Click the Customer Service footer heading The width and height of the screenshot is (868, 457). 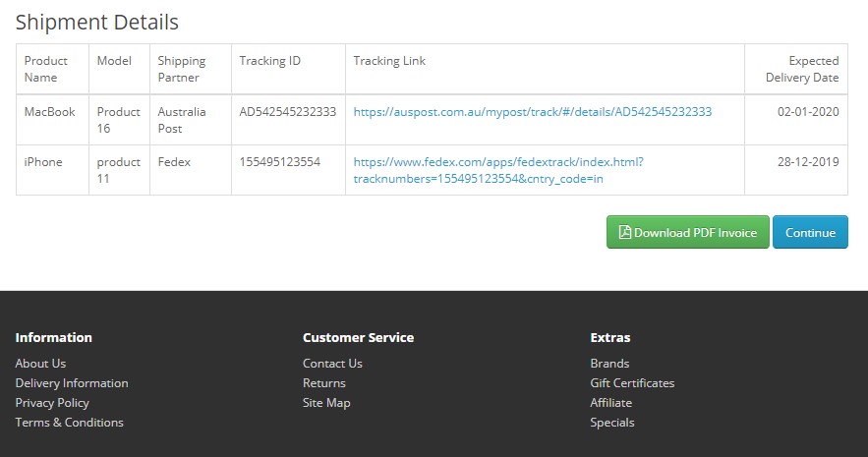(358, 337)
